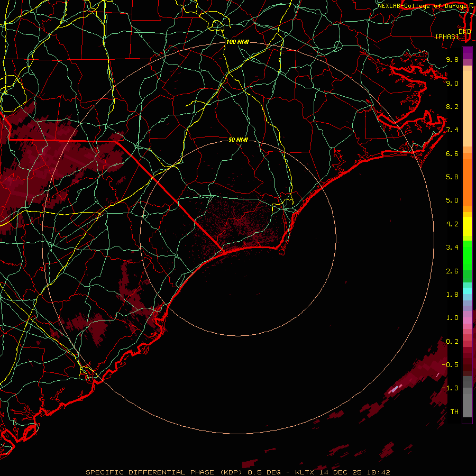
Task: Select the cyan segment of the color bar
Action: [x=467, y=291]
